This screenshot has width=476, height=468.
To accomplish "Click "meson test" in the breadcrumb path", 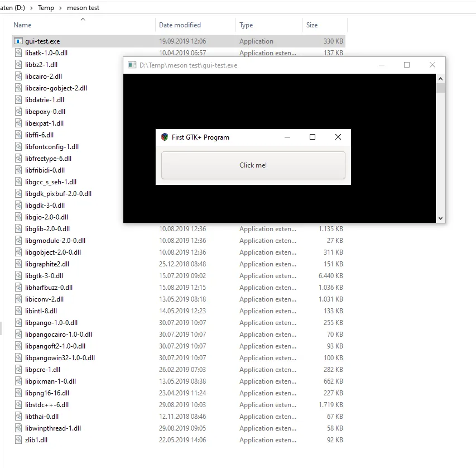I will (x=83, y=8).
